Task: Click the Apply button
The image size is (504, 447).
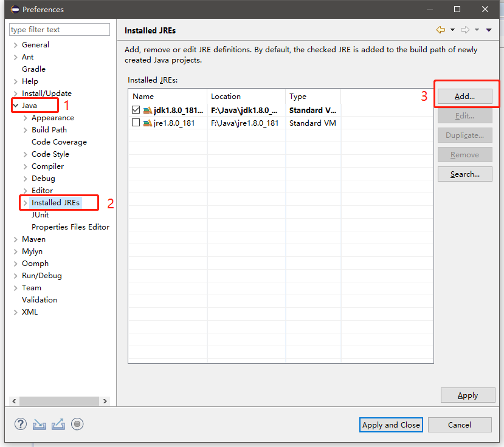Action: [468, 395]
